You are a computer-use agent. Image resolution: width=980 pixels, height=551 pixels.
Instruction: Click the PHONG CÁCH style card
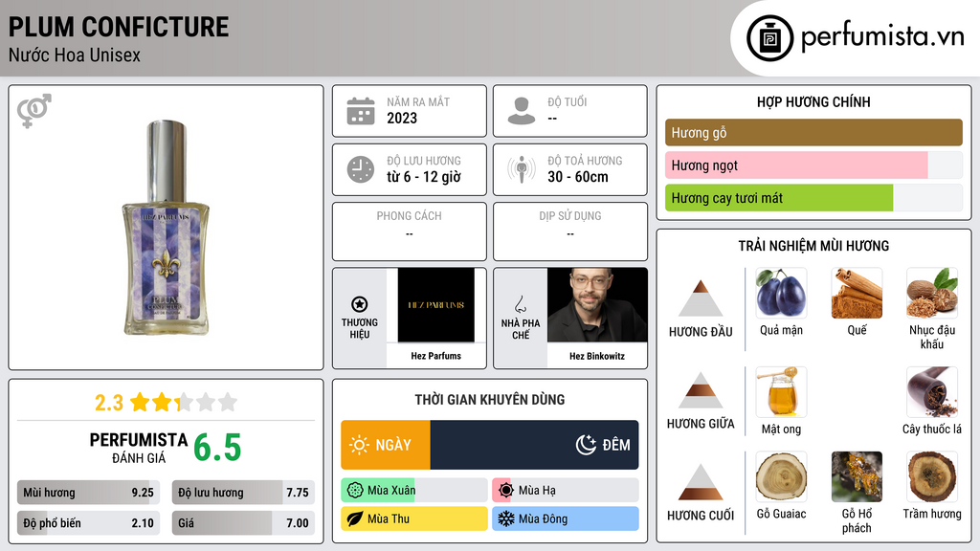pyautogui.click(x=410, y=231)
